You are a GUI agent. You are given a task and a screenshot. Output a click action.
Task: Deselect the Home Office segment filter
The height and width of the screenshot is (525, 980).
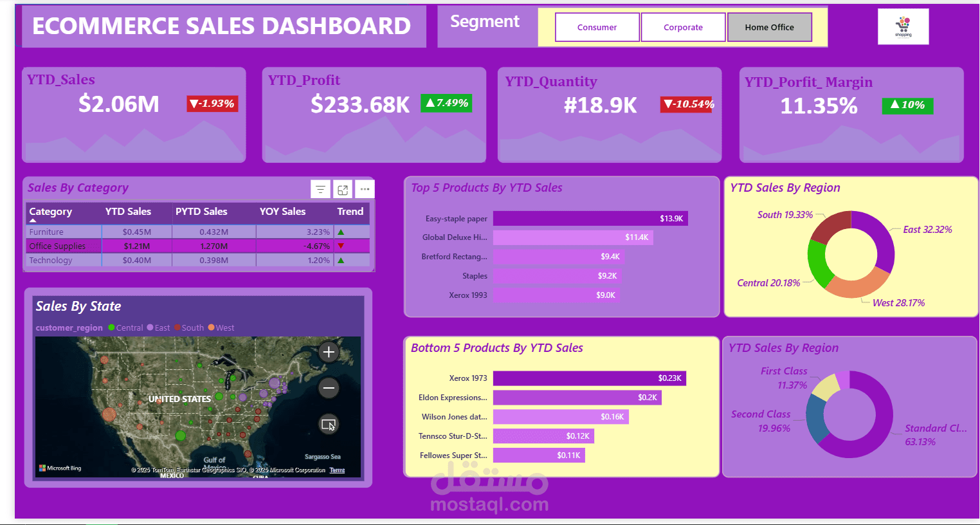click(770, 27)
